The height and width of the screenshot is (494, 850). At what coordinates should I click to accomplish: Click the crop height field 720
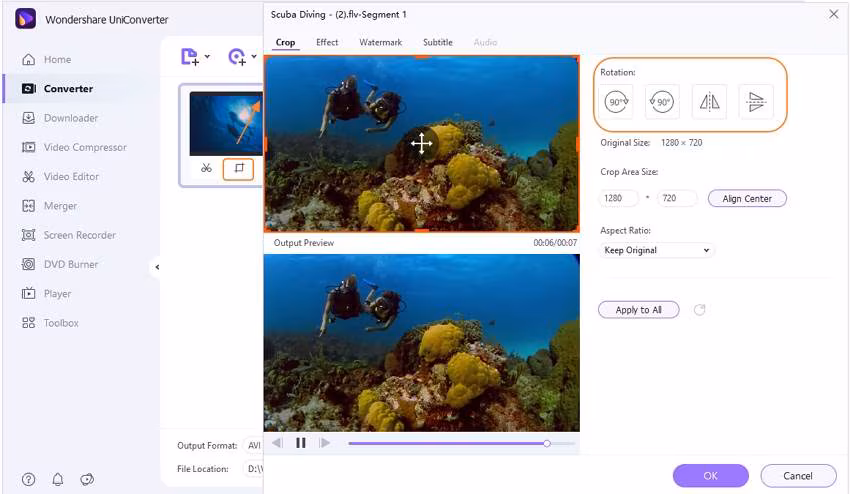click(x=677, y=198)
